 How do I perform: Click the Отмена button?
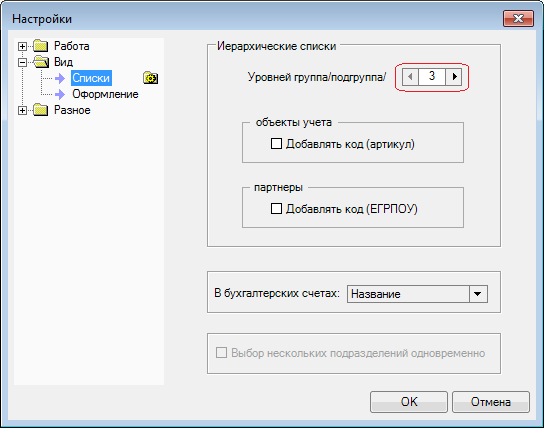[491, 402]
